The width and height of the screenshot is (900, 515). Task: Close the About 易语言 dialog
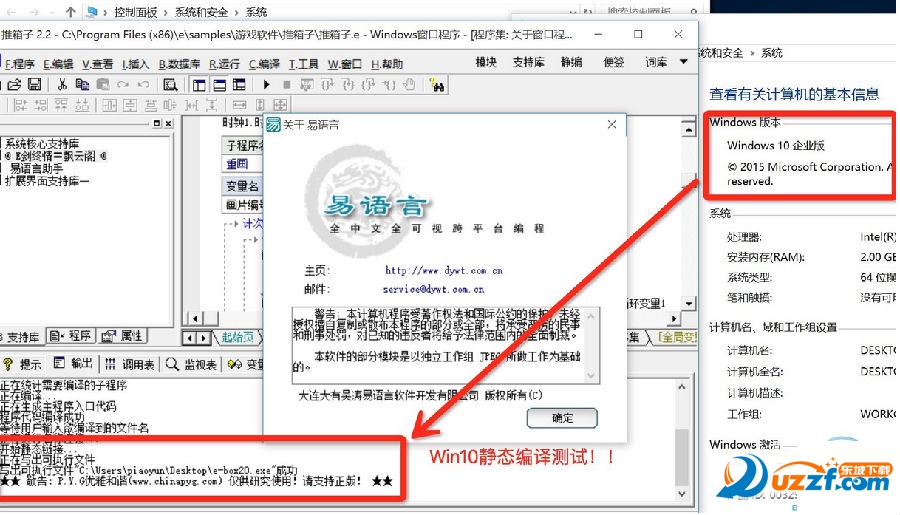611,125
